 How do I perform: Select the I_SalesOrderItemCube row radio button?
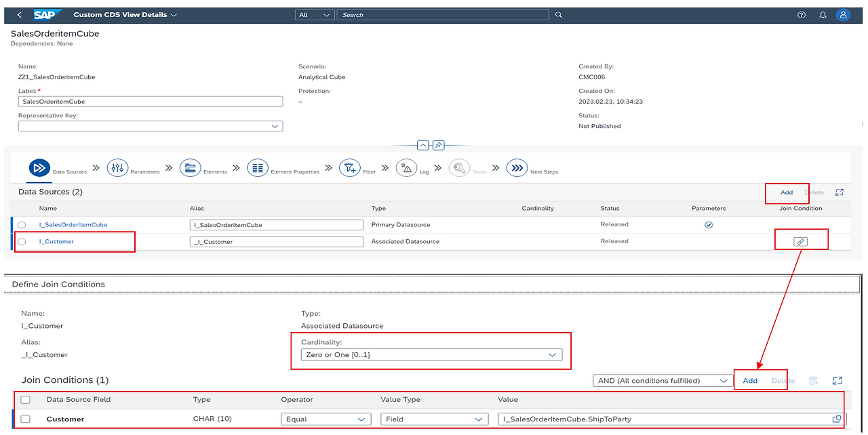point(22,225)
